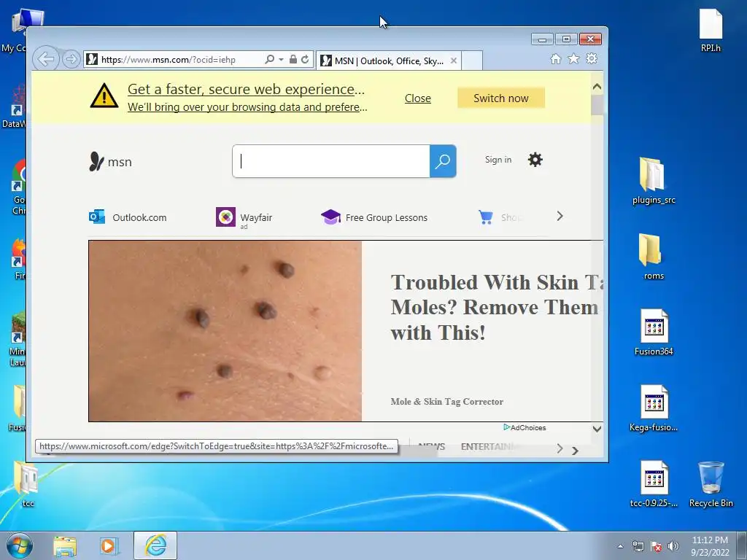Open the address bar autocomplete dropdown arrow
Image resolution: width=747 pixels, height=560 pixels.
(281, 60)
